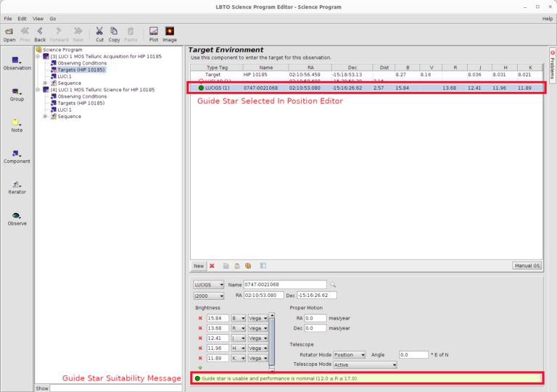Collapse the [4] LUCI 1 MOS Telluric Science node
557x392 pixels.
38,90
